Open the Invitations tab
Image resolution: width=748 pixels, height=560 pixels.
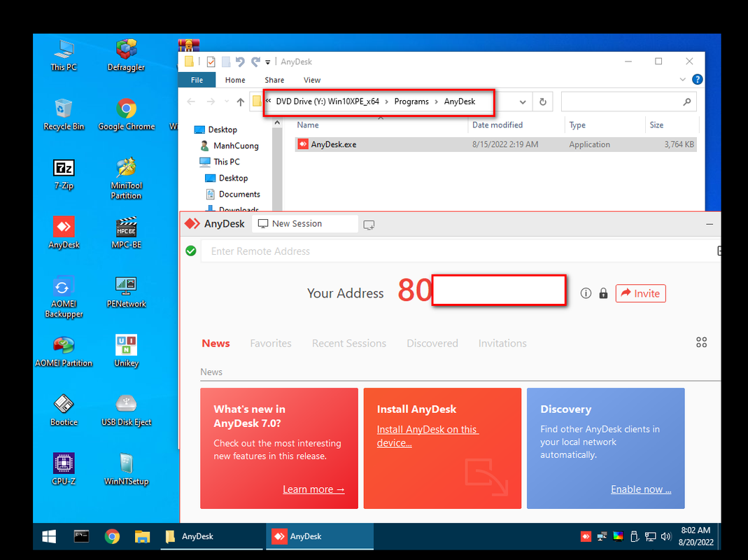tap(502, 343)
